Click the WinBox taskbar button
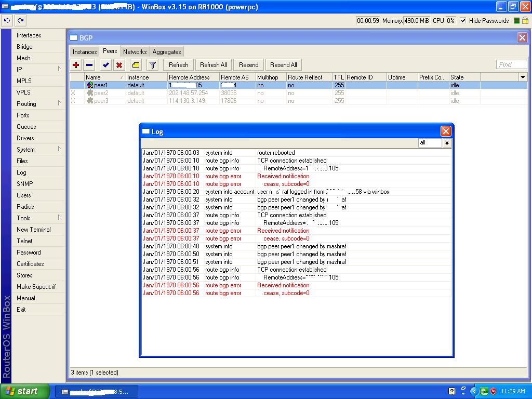 coord(96,392)
